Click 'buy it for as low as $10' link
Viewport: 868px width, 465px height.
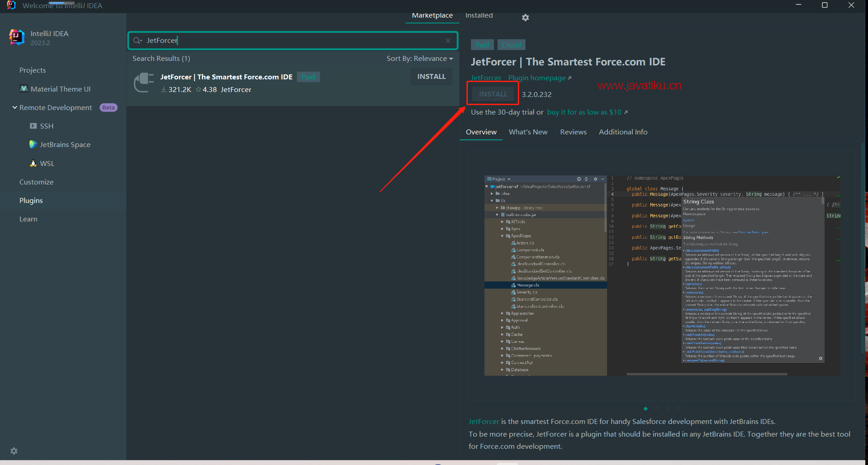(x=587, y=112)
